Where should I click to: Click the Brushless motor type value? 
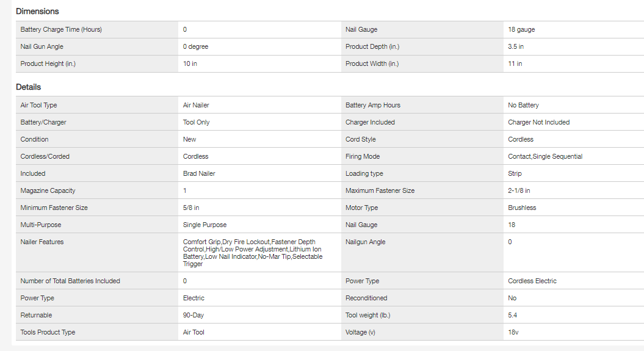[x=521, y=208]
